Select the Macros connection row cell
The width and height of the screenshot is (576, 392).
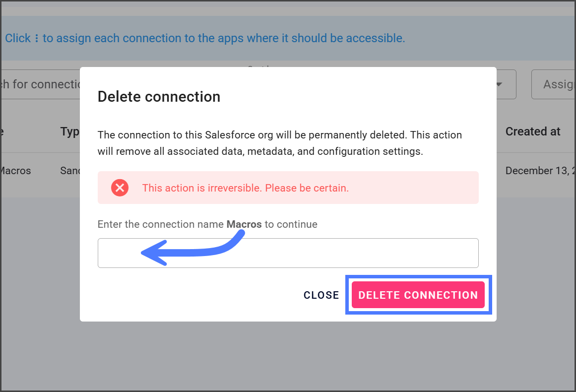(x=15, y=171)
